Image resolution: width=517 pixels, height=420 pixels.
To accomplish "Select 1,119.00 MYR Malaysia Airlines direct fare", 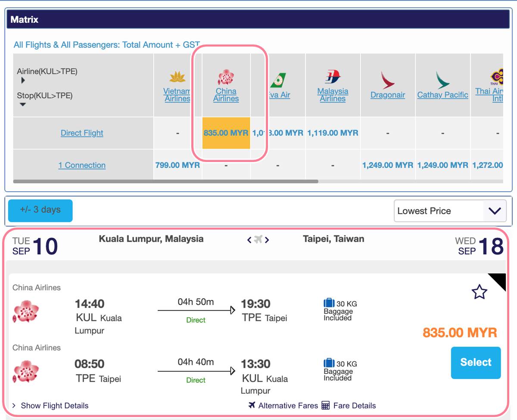I will [333, 133].
